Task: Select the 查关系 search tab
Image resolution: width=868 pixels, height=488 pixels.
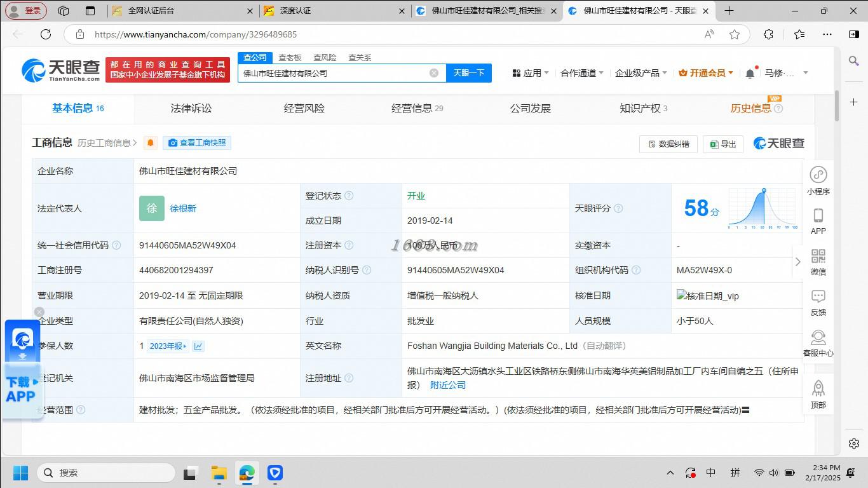Action: (x=360, y=57)
